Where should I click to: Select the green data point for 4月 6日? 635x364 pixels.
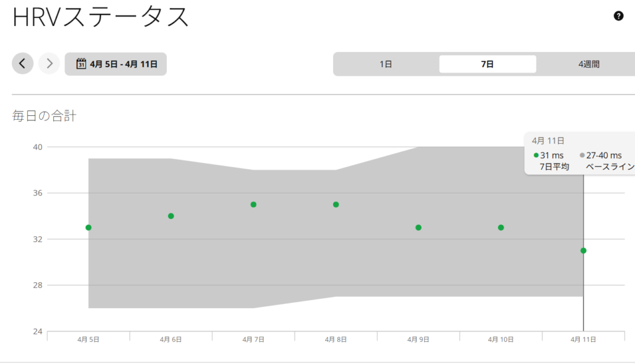tap(171, 216)
